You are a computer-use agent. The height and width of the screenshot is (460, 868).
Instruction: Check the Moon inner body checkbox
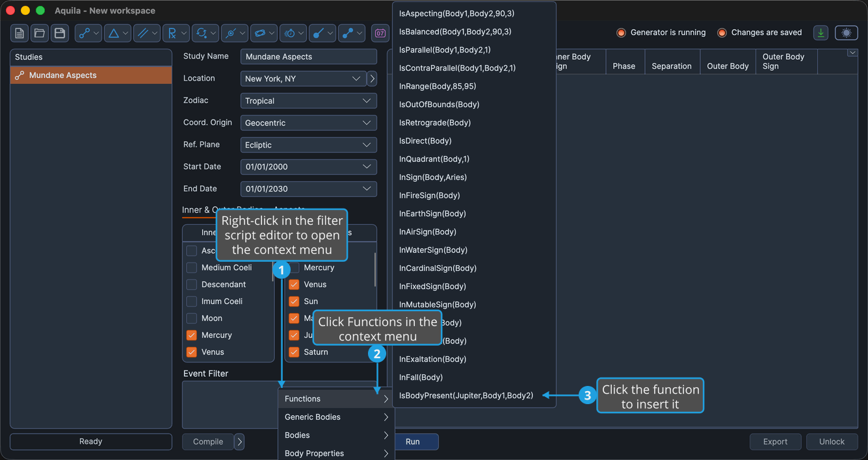tap(192, 318)
